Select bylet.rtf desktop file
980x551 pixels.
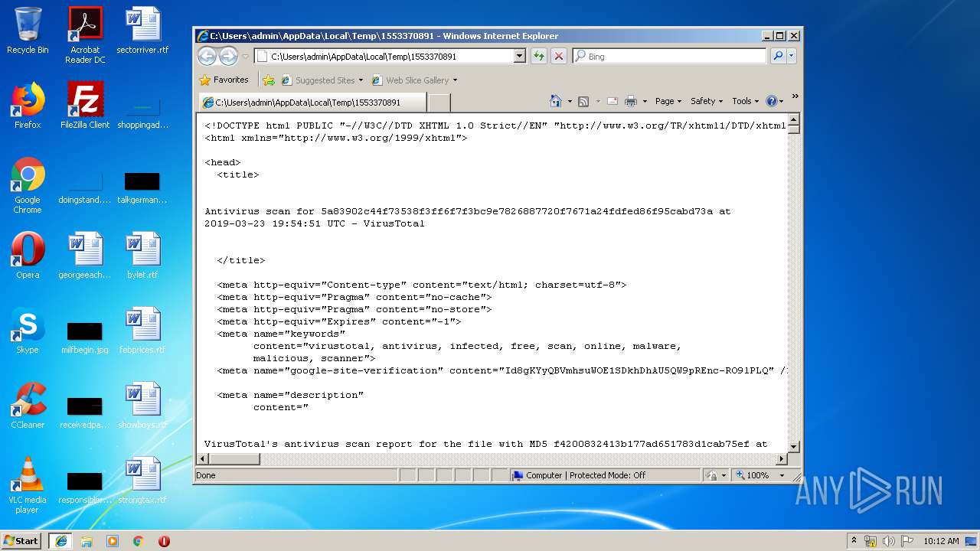pyautogui.click(x=142, y=256)
